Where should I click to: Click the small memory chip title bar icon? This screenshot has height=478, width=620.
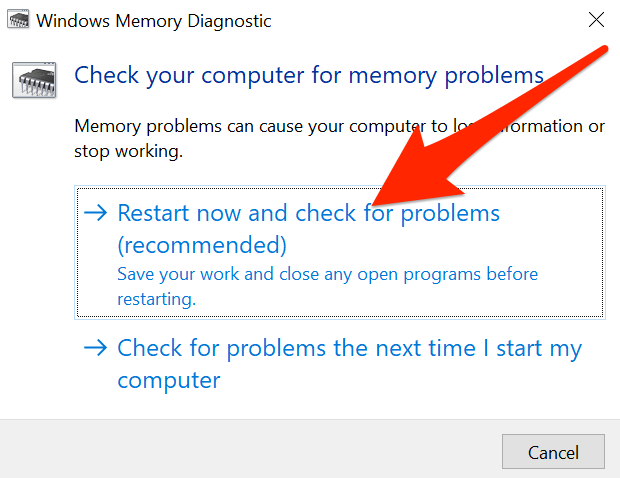coord(17,20)
